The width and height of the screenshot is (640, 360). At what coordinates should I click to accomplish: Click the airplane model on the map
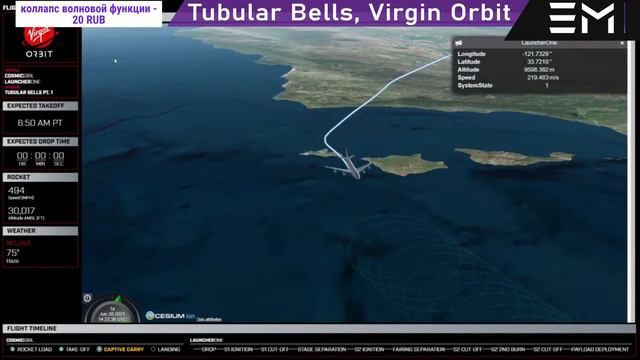[x=348, y=164]
